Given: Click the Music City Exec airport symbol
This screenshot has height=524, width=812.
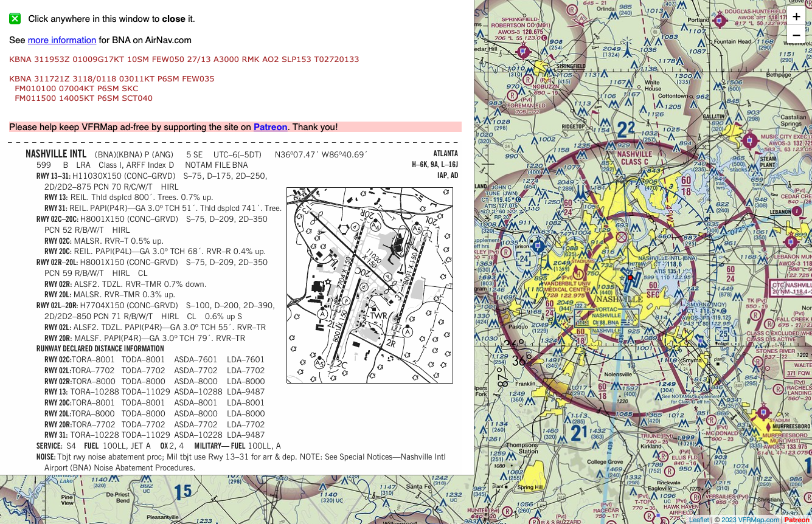Looking at the screenshot, I should coord(749,141).
